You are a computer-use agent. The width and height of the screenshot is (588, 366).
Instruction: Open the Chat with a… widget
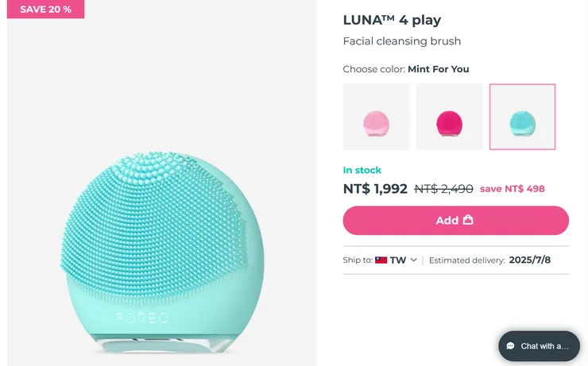point(539,346)
